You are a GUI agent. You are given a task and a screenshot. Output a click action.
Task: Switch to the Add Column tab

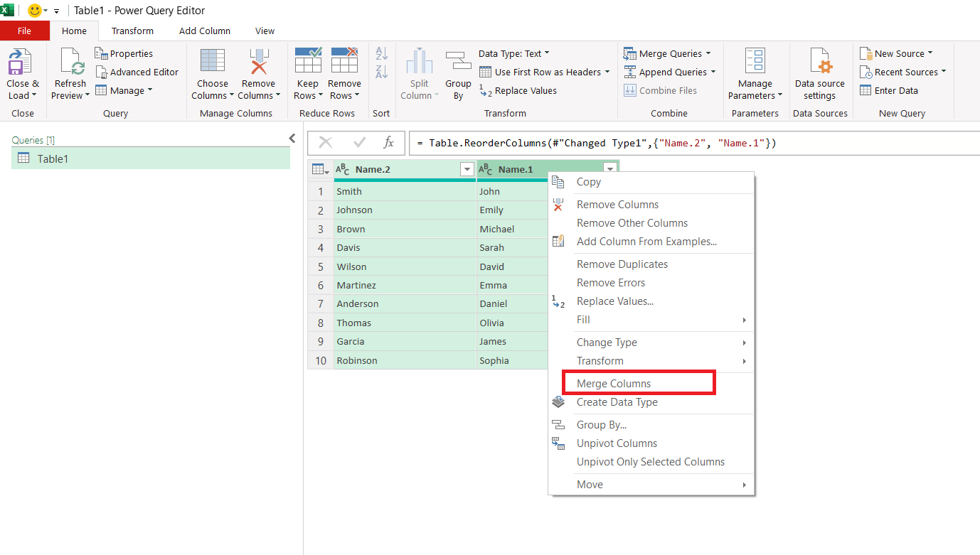(x=205, y=31)
